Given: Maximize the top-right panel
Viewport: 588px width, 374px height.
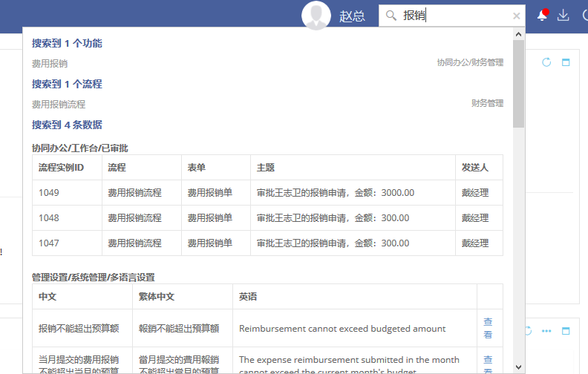Looking at the screenshot, I should [x=566, y=63].
